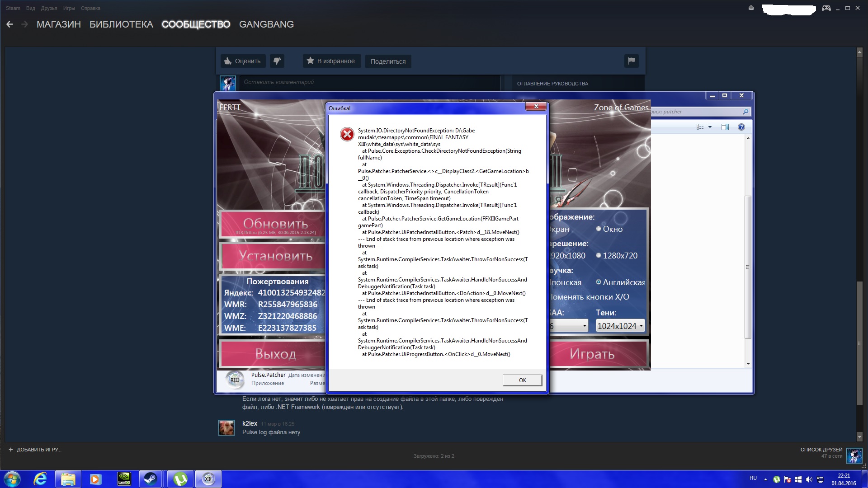Add the guide with В избранное button
Image resolution: width=868 pixels, height=488 pixels.
pyautogui.click(x=331, y=61)
